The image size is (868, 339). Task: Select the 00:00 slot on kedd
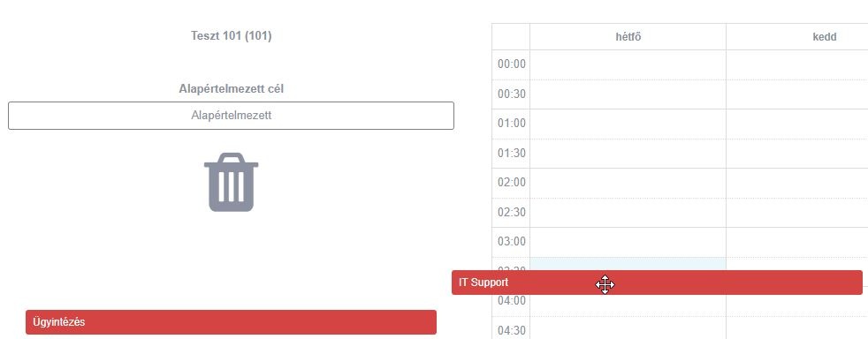[x=797, y=64]
